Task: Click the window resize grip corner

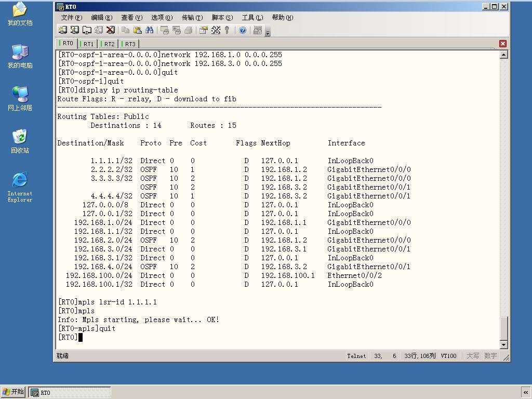Action: pyautogui.click(x=506, y=357)
